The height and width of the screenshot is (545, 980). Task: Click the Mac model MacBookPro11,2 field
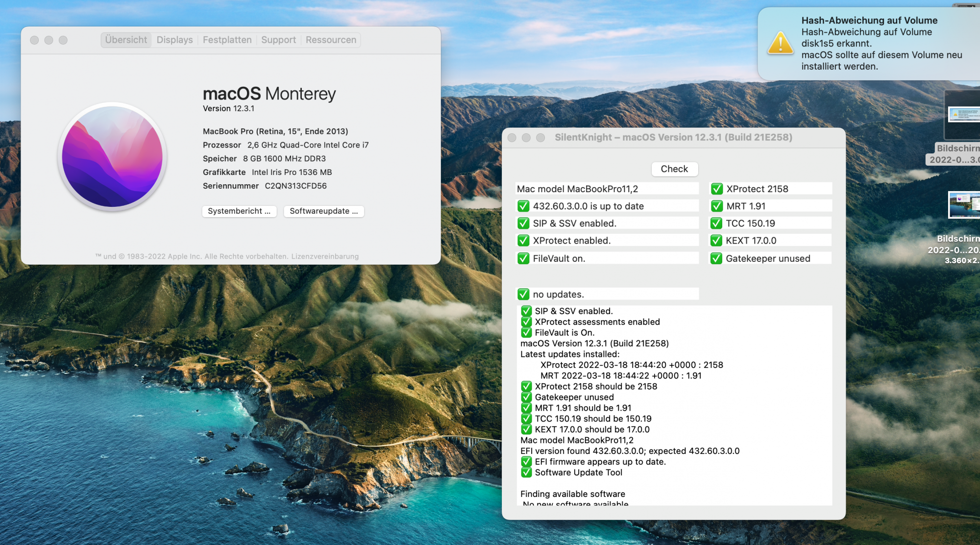point(607,189)
